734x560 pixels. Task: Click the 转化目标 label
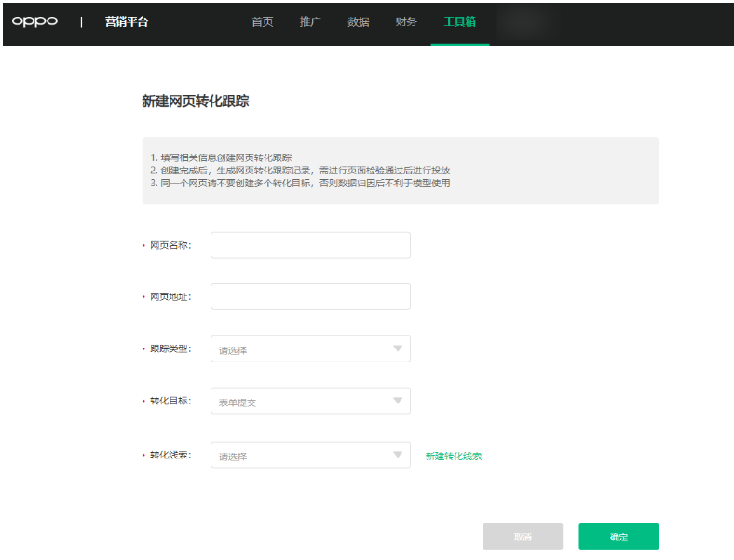(170, 401)
